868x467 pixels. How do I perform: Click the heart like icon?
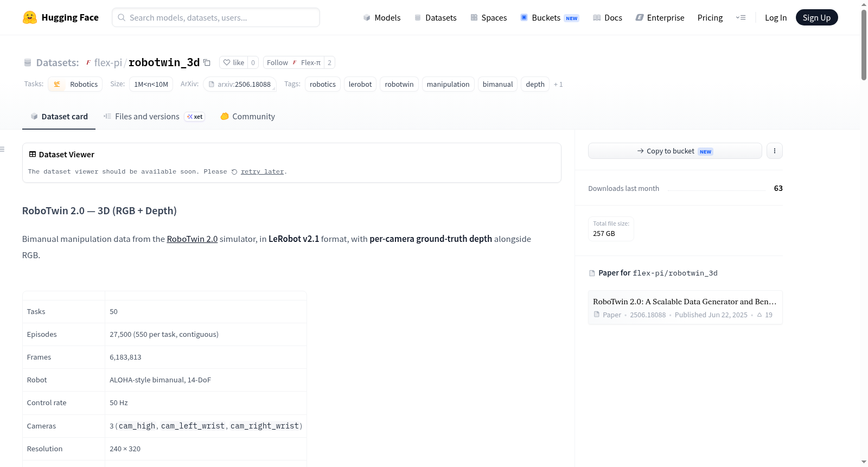227,62
